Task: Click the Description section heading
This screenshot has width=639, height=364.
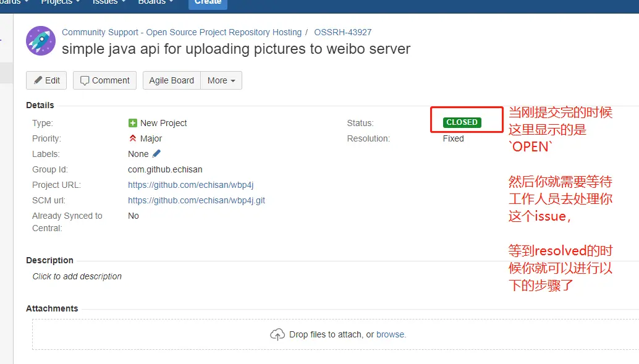Action: [x=49, y=260]
